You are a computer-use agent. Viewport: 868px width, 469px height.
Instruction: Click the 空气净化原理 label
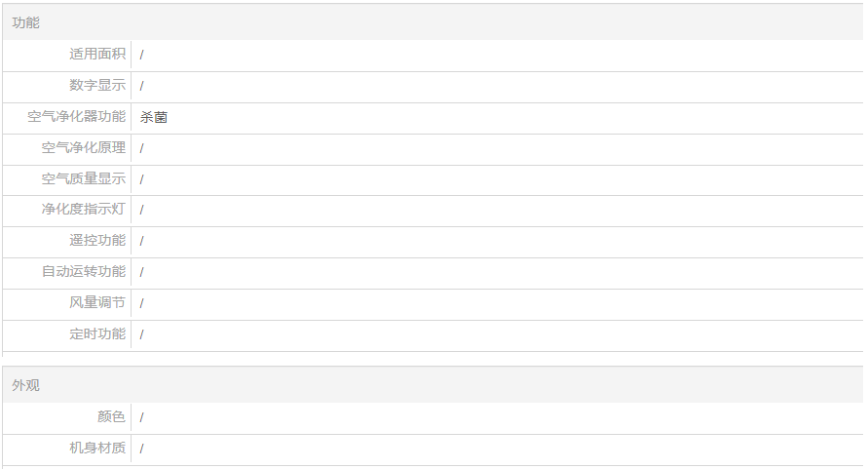tap(84, 147)
